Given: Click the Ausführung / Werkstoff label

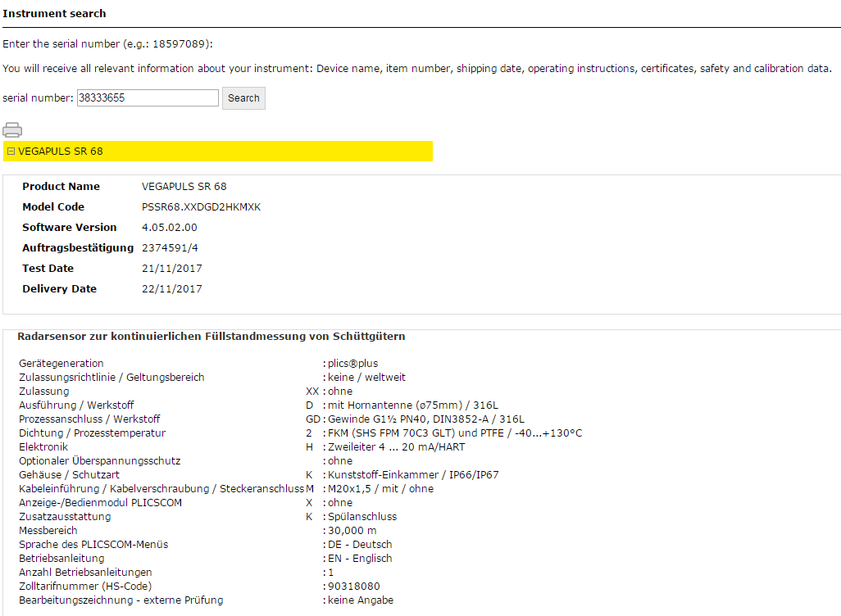Looking at the screenshot, I should click(76, 405).
